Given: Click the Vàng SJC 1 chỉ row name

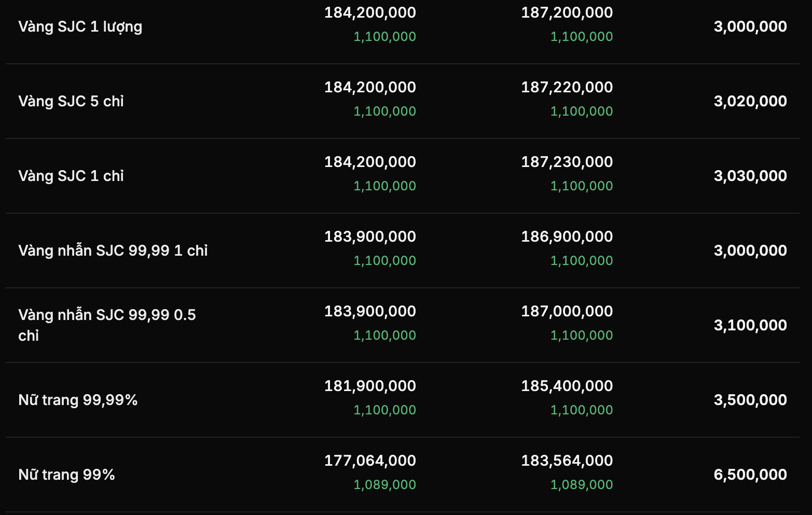Looking at the screenshot, I should [71, 176].
